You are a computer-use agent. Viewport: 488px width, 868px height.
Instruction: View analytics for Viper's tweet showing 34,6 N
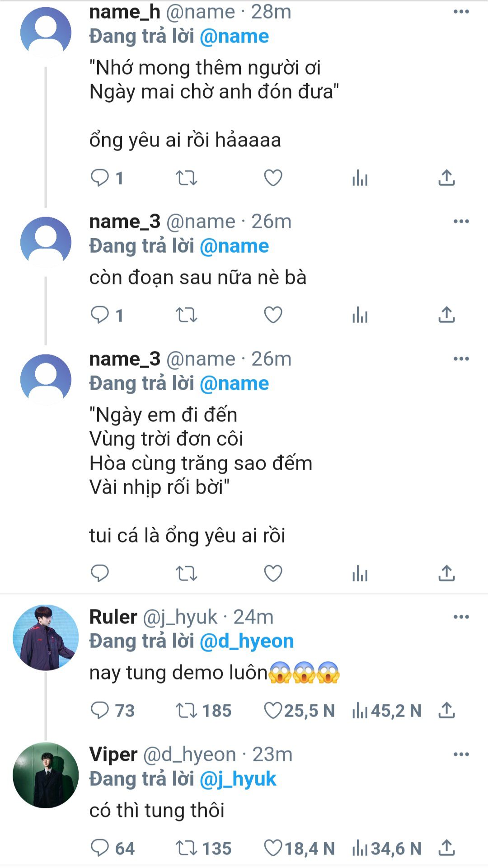coord(360,848)
